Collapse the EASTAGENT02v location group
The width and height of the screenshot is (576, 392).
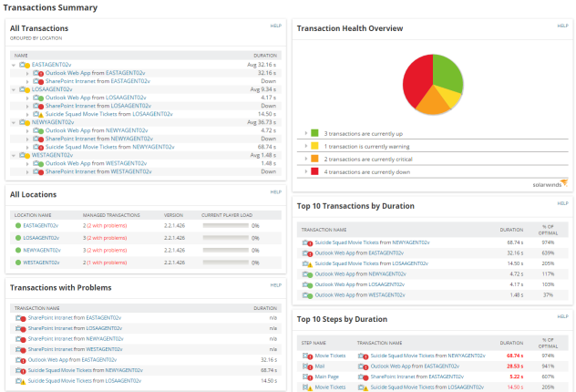pyautogui.click(x=14, y=65)
